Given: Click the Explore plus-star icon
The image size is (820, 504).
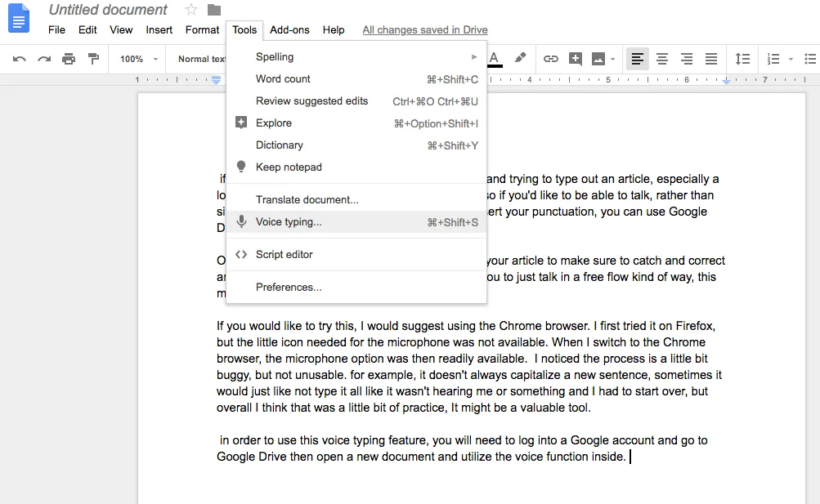Looking at the screenshot, I should coord(241,123).
